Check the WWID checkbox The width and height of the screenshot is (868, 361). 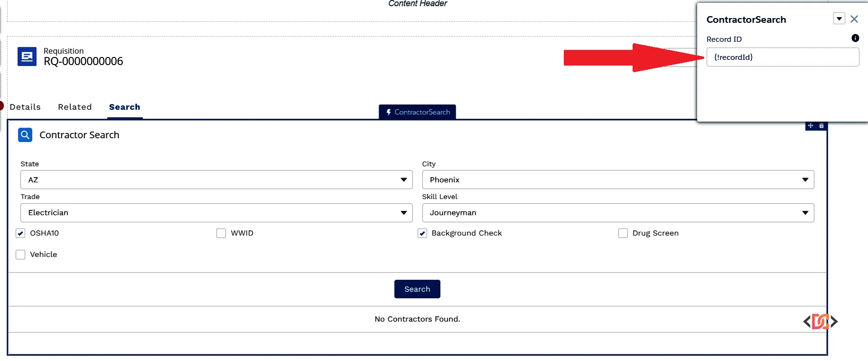pos(221,233)
